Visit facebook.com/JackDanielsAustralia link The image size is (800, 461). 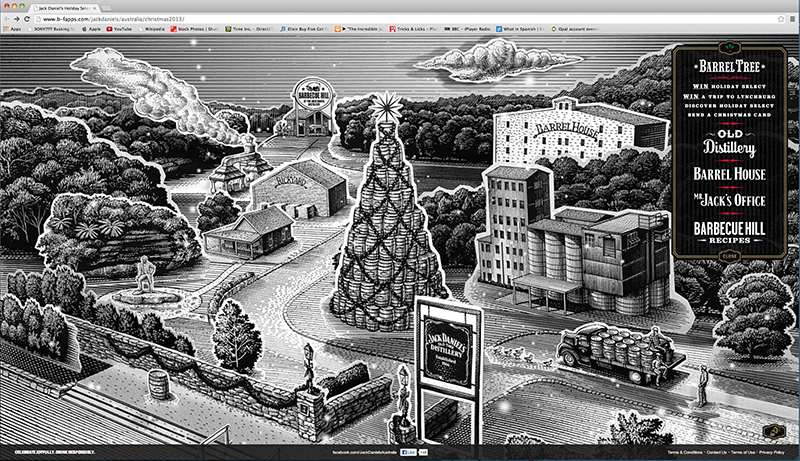point(365,452)
